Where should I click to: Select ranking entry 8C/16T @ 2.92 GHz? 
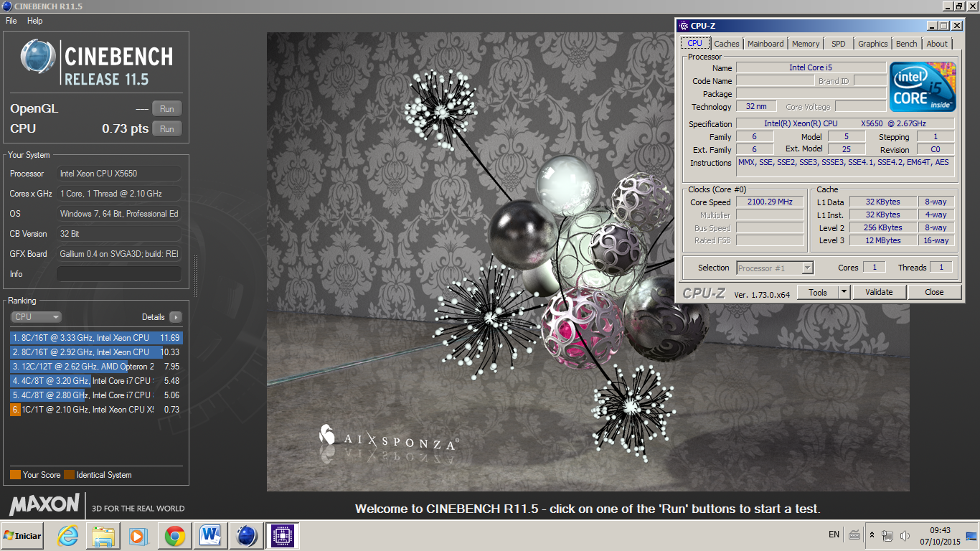click(96, 352)
